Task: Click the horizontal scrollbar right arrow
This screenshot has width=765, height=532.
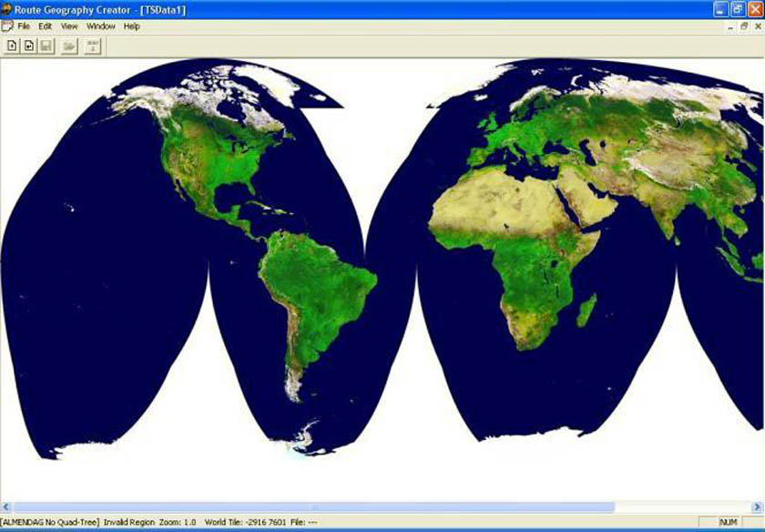Action: point(760,506)
